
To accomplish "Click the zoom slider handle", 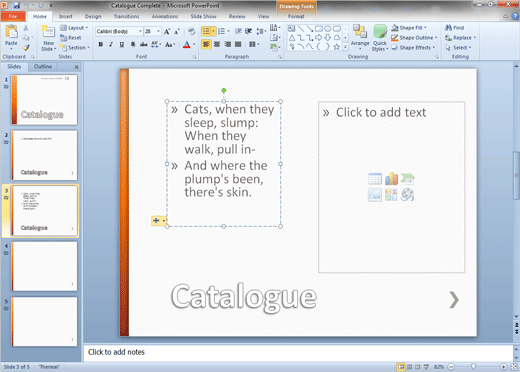I will pos(473,367).
